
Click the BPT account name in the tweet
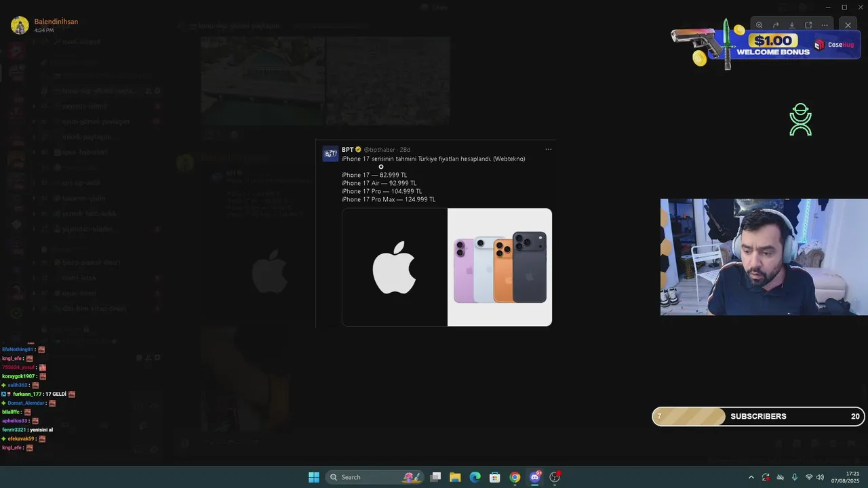[x=347, y=150]
